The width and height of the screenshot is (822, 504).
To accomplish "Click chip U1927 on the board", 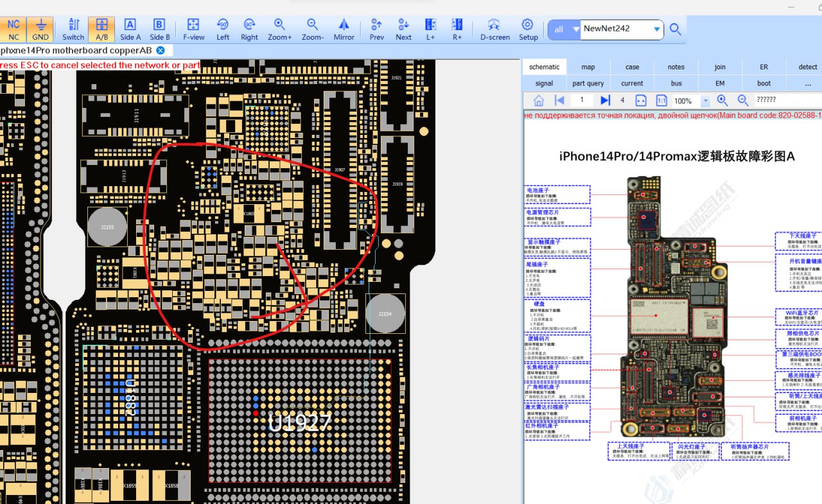I will click(300, 421).
